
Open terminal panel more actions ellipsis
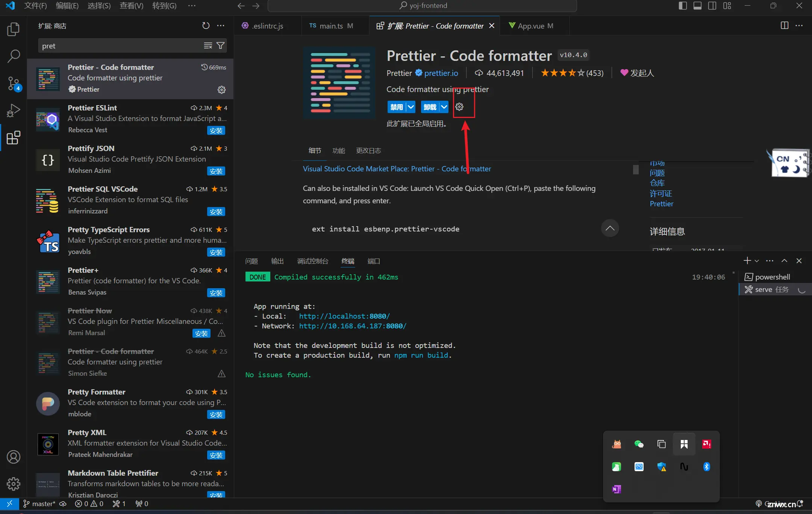tap(770, 261)
